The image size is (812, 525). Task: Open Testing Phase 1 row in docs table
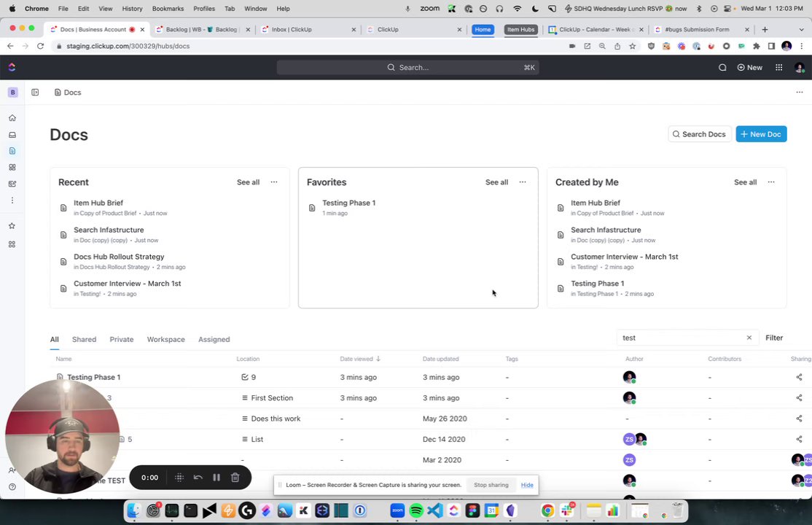(93, 377)
